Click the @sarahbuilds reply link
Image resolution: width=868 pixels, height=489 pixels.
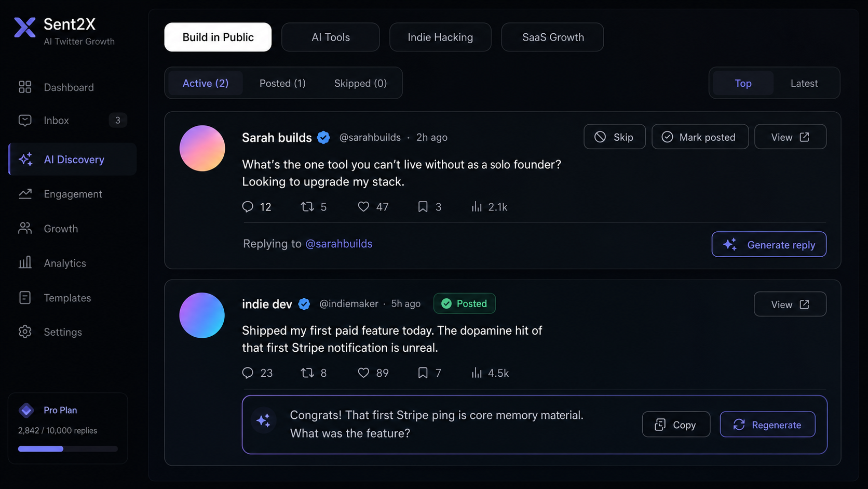pos(338,244)
